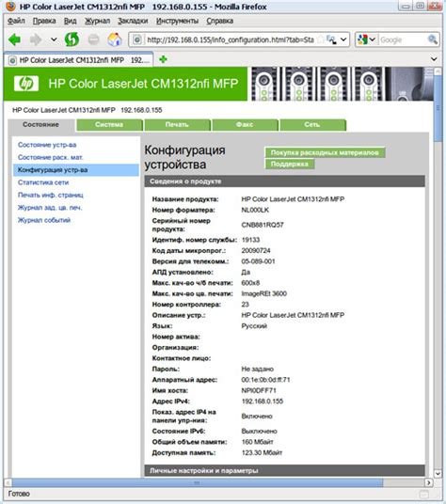
Task: Click the horizontal scrollbar thumb
Action: click(197, 482)
